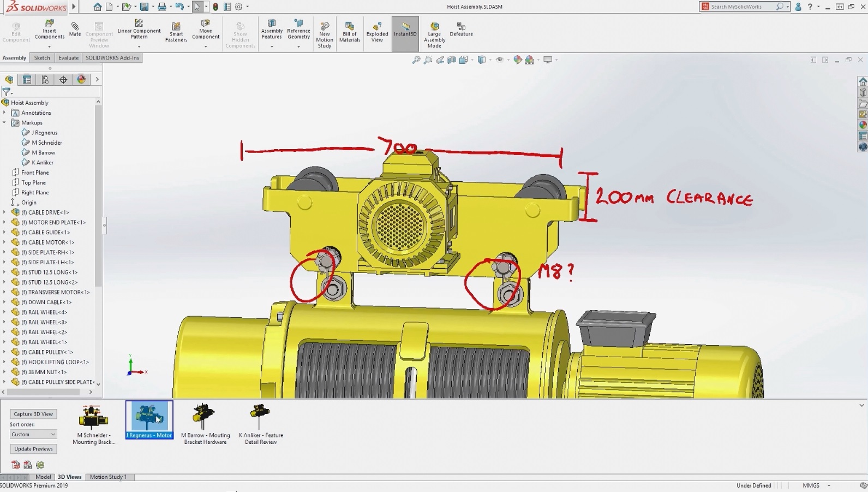The width and height of the screenshot is (868, 492).
Task: Launch Smart Fasteners
Action: 176,32
